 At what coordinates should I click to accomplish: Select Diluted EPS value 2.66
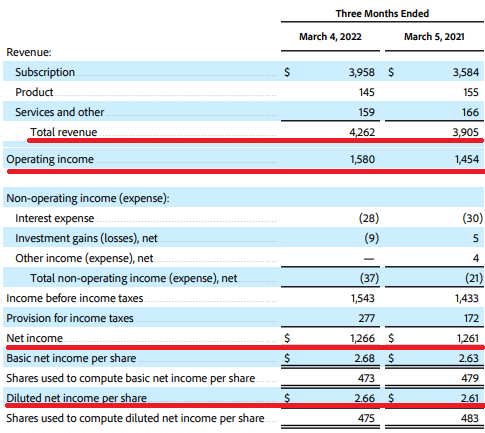coord(365,398)
